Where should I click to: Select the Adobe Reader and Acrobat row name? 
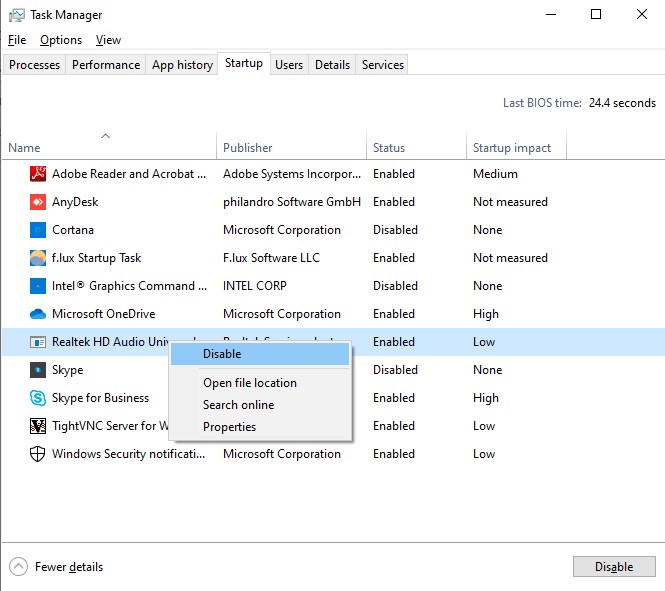129,174
